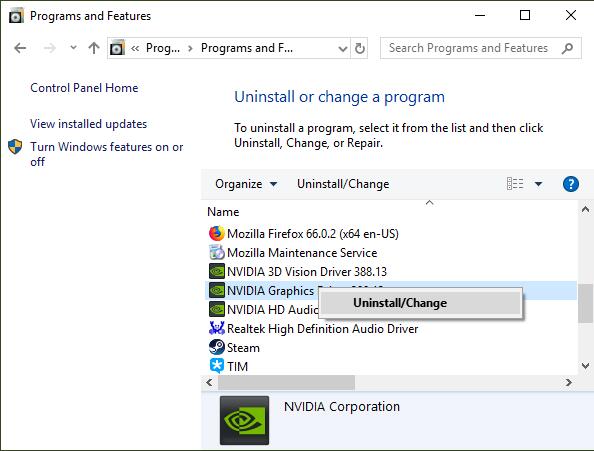Image resolution: width=594 pixels, height=451 pixels.
Task: Click Mozilla Maintenance Service icon
Action: point(217,252)
